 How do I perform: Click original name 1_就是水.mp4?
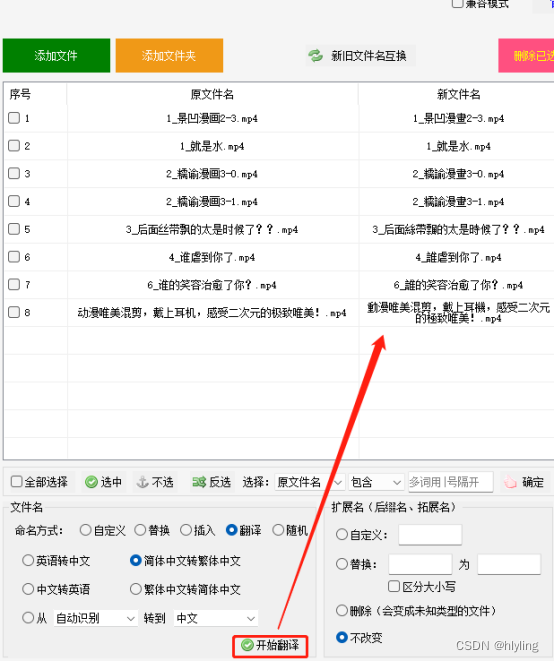[212, 147]
